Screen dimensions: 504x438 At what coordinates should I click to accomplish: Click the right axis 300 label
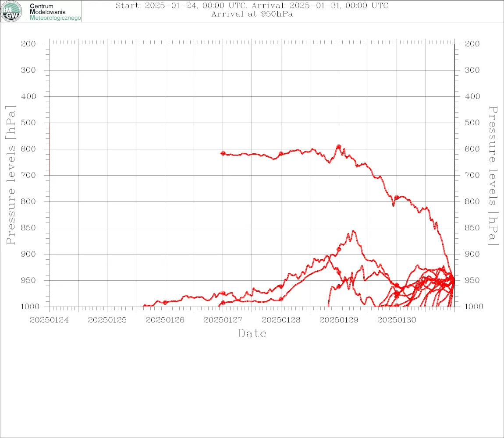[472, 70]
